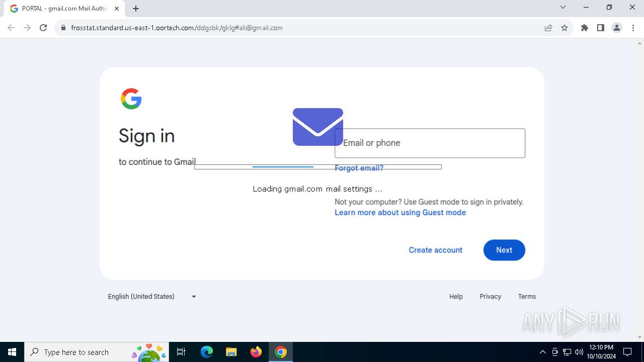Open File Explorer from taskbar

pos(231,352)
